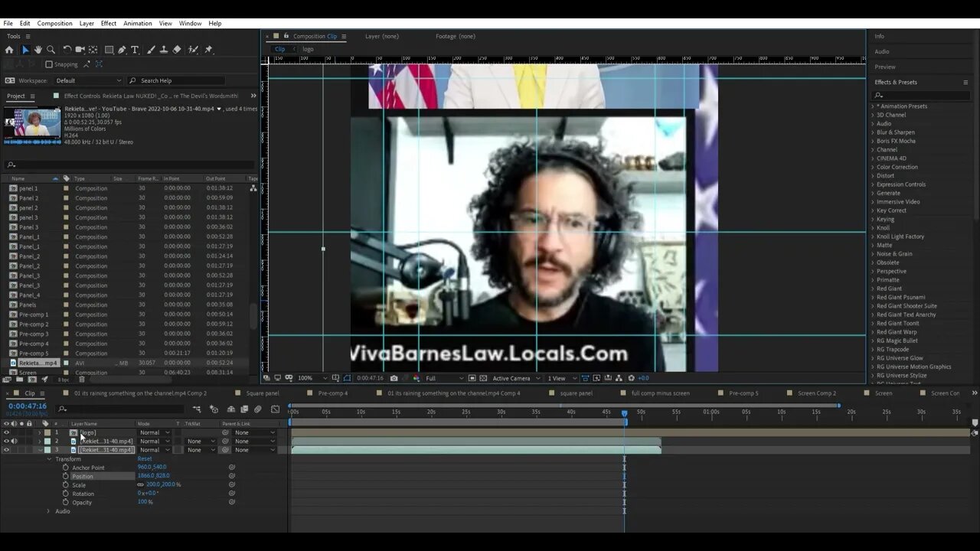Open the 100% magnification dropdown

pos(312,378)
